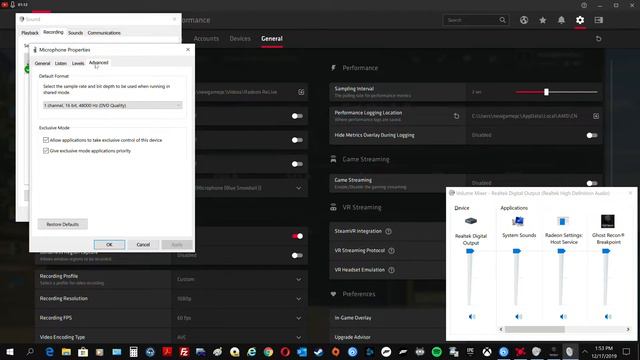Open Opera browser from the taskbar

pyautogui.click(x=285, y=352)
